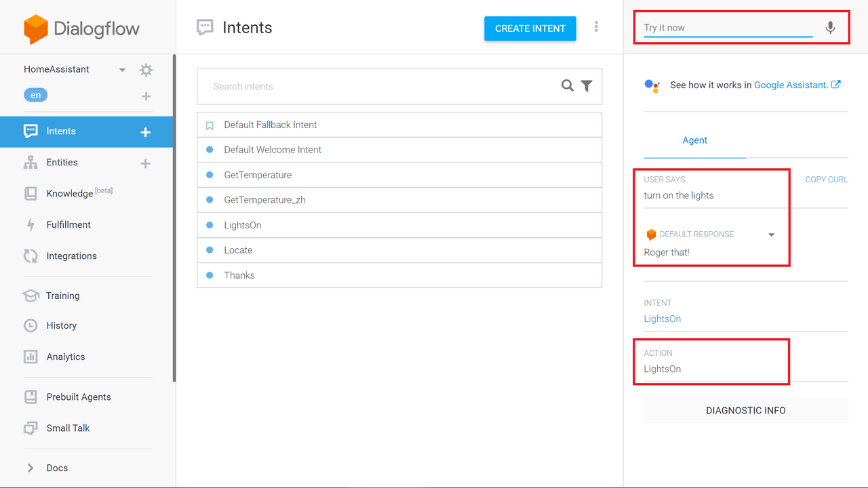Screen dimensions: 868x488
Task: Select the en language pill
Action: tap(35, 95)
